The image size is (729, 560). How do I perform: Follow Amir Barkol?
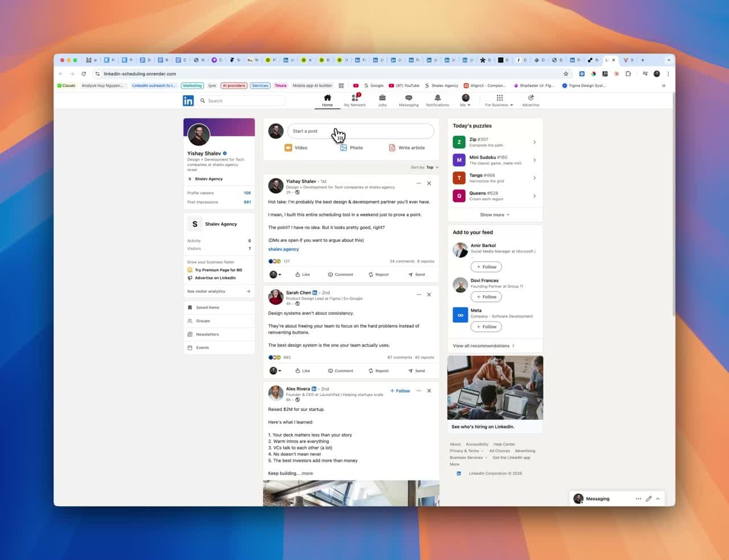(x=486, y=267)
